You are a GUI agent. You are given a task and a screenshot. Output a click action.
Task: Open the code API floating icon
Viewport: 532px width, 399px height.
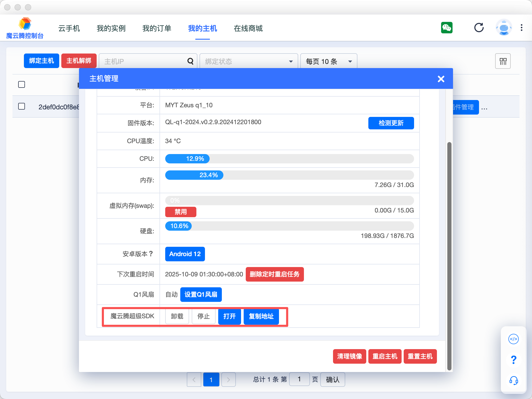pyautogui.click(x=513, y=339)
